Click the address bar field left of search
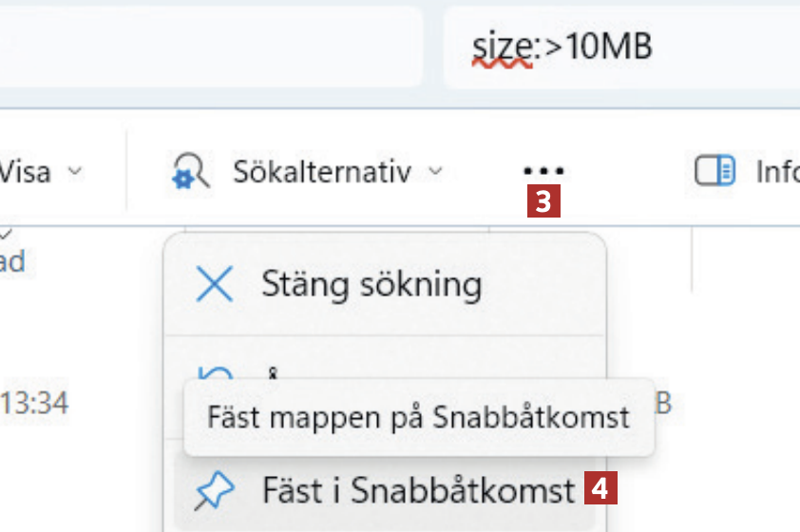Image resolution: width=800 pixels, height=532 pixels. point(209,46)
